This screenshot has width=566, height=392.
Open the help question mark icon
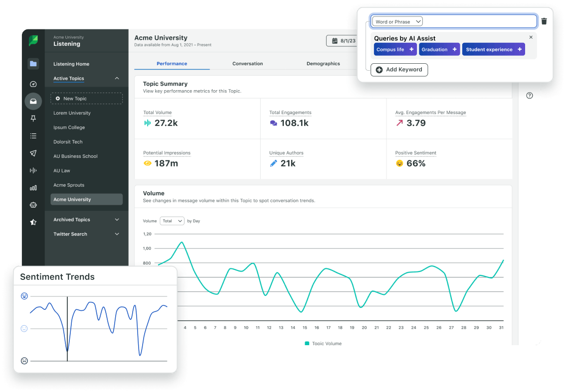[x=530, y=95]
